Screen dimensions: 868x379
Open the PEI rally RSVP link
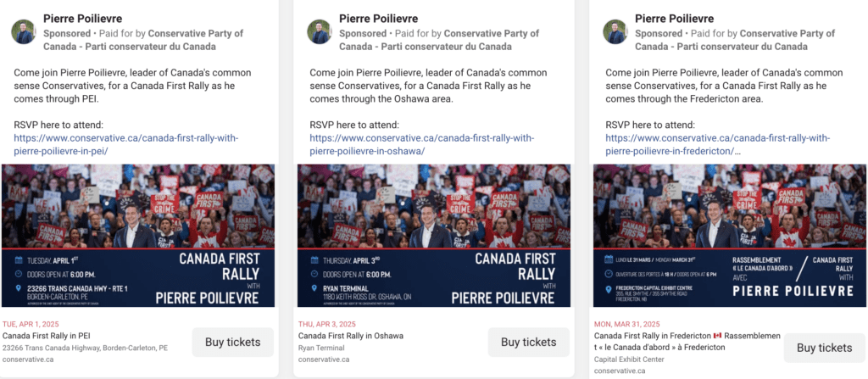click(125, 138)
